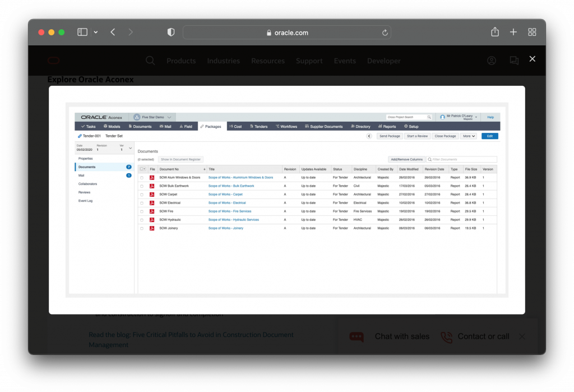Open the Mr Patrick O'Leary user menu
Image resolution: width=574 pixels, height=392 pixels.
(x=459, y=117)
